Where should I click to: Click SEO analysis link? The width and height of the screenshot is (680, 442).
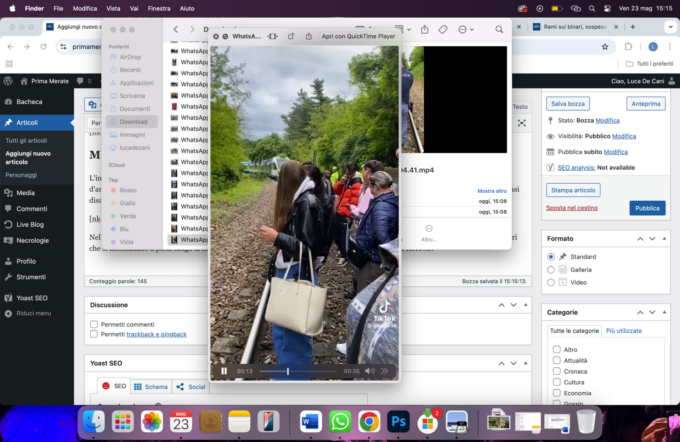[x=576, y=167]
